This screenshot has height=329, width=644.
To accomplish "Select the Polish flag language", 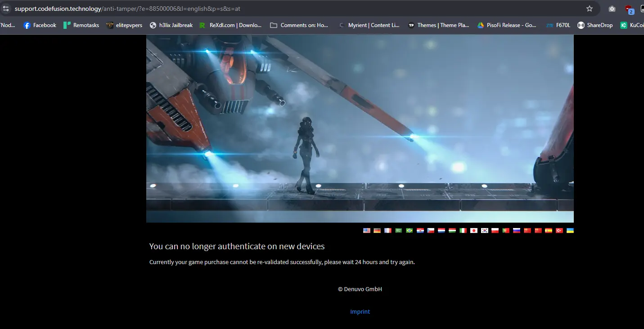I will click(x=495, y=230).
